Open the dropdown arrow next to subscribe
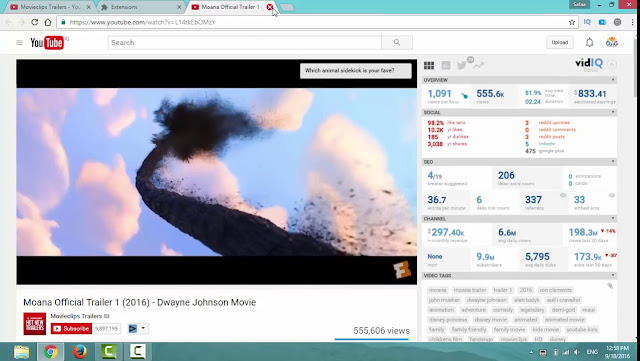This screenshot has height=361, width=640. tap(143, 328)
